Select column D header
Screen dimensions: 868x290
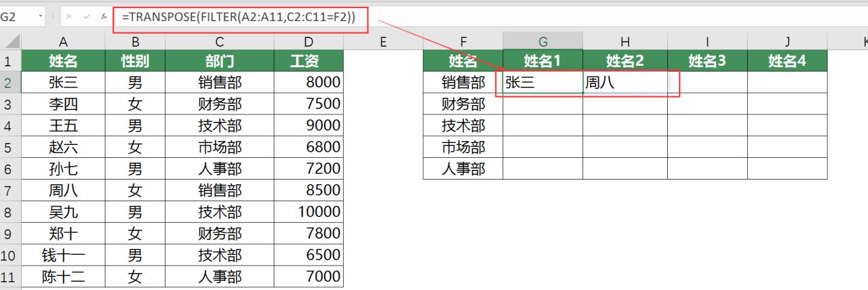coord(309,42)
